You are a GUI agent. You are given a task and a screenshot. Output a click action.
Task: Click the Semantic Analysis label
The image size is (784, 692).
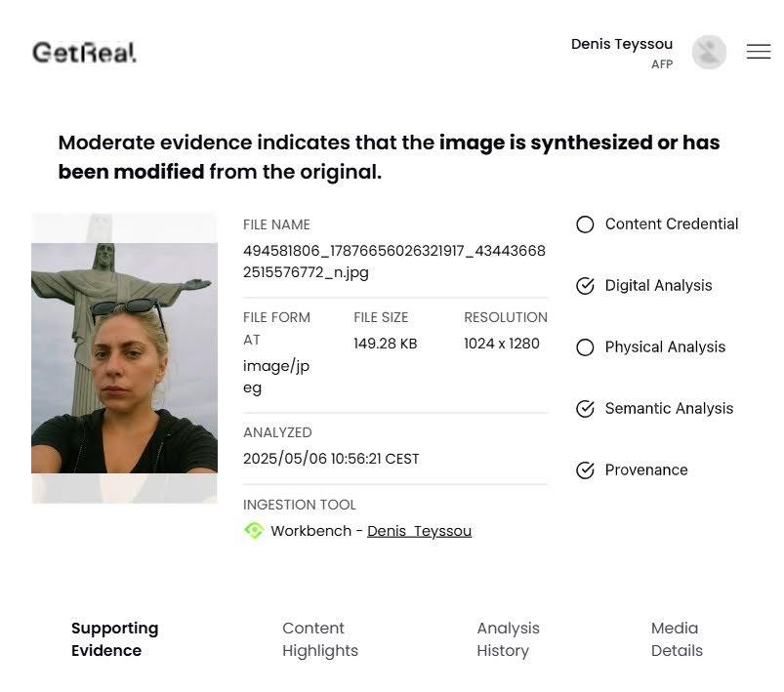pos(669,409)
